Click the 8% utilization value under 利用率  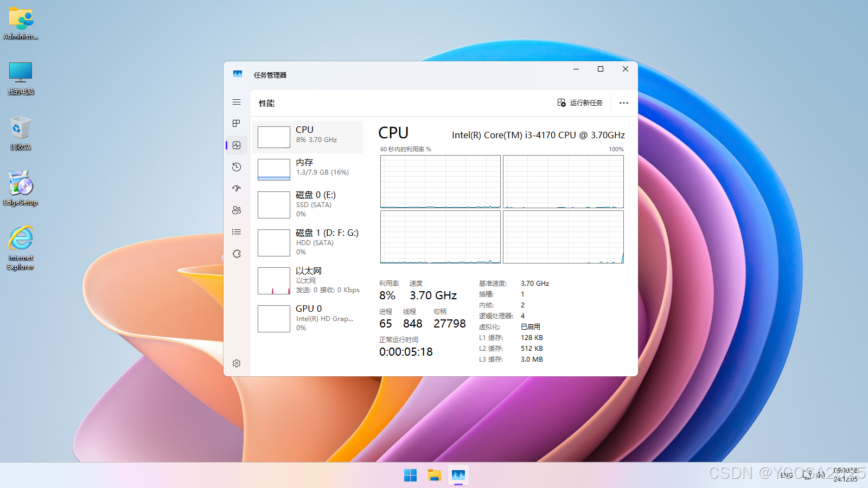click(x=387, y=296)
